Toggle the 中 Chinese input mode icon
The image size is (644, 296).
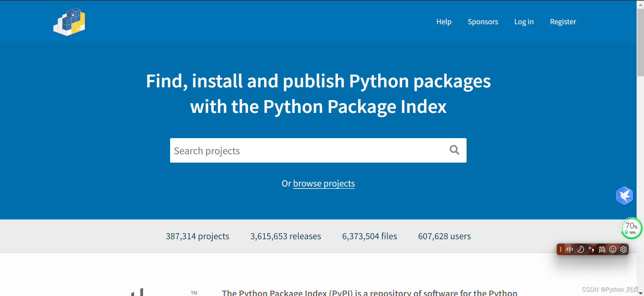click(x=570, y=249)
